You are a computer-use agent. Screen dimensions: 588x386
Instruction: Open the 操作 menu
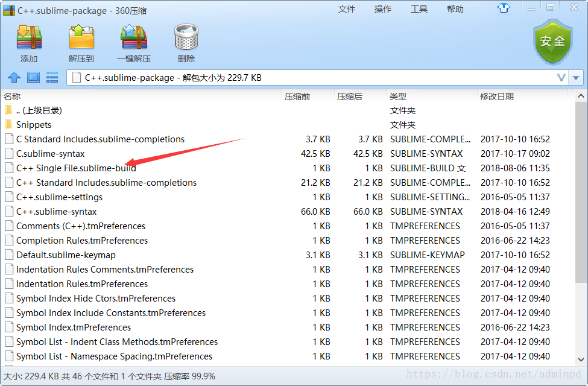[382, 10]
